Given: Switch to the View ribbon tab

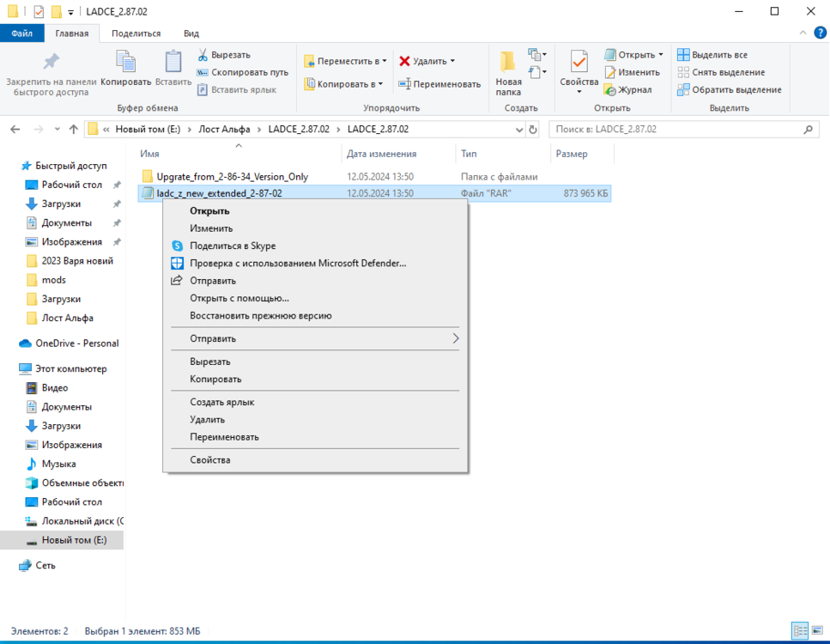Looking at the screenshot, I should [x=191, y=33].
